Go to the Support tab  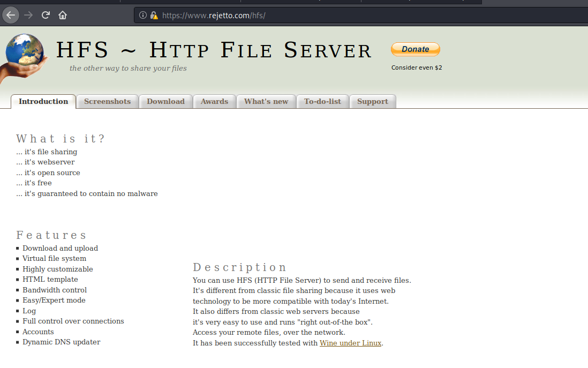tap(373, 102)
